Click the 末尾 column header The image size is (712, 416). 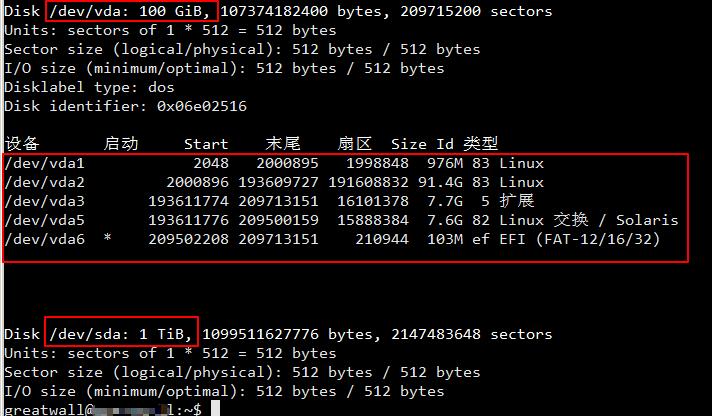[x=283, y=144]
